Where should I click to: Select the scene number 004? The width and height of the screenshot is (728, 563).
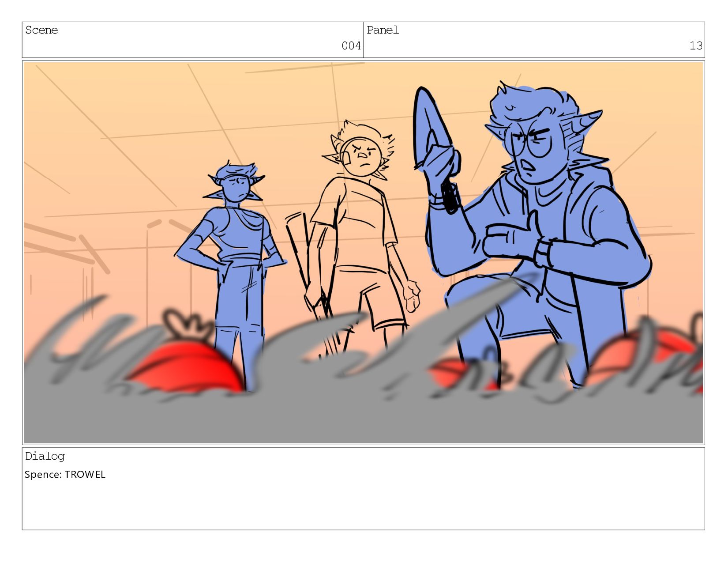(x=351, y=45)
